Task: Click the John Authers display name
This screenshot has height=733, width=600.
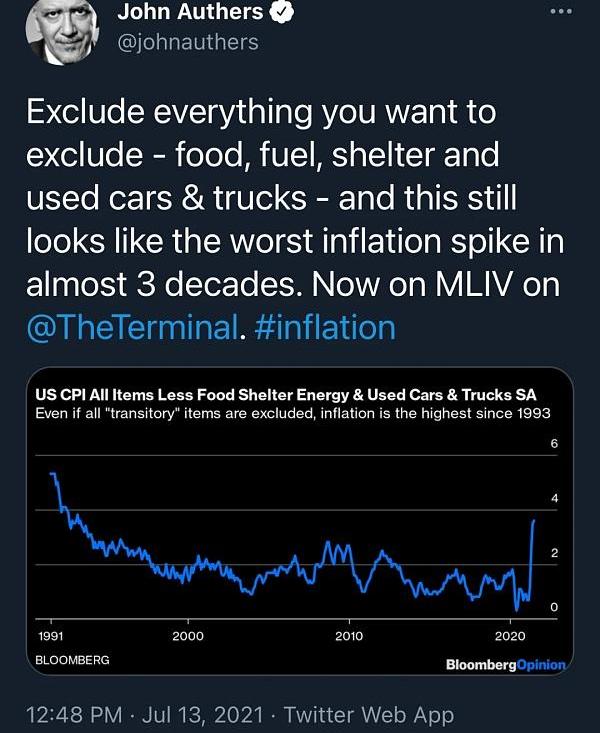Action: 190,12
